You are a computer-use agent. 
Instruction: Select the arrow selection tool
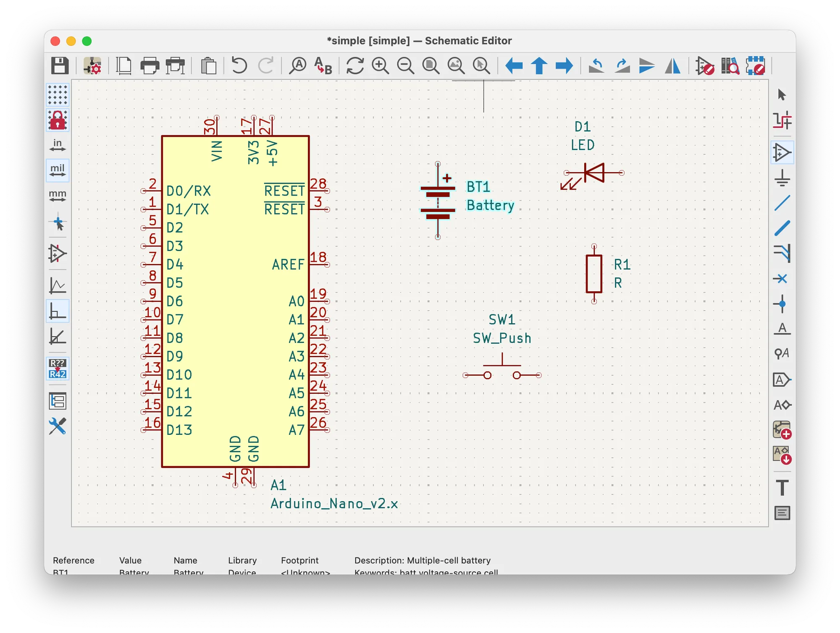click(782, 95)
